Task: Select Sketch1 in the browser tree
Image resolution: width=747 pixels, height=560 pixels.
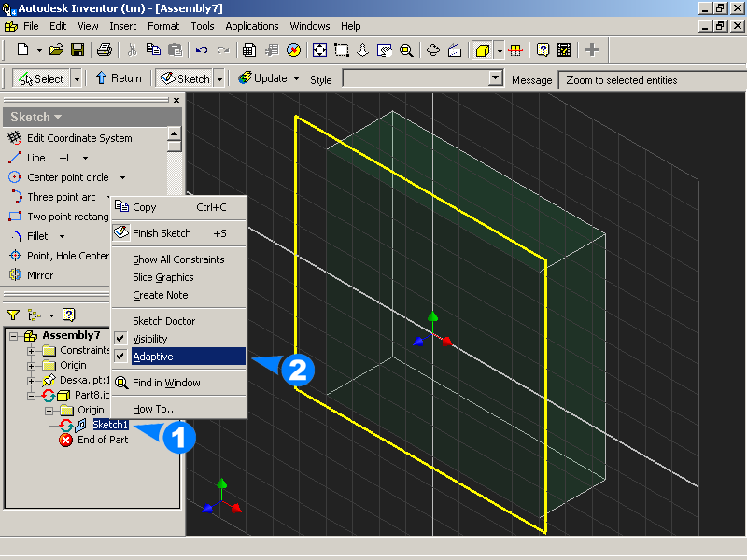Action: [x=110, y=425]
